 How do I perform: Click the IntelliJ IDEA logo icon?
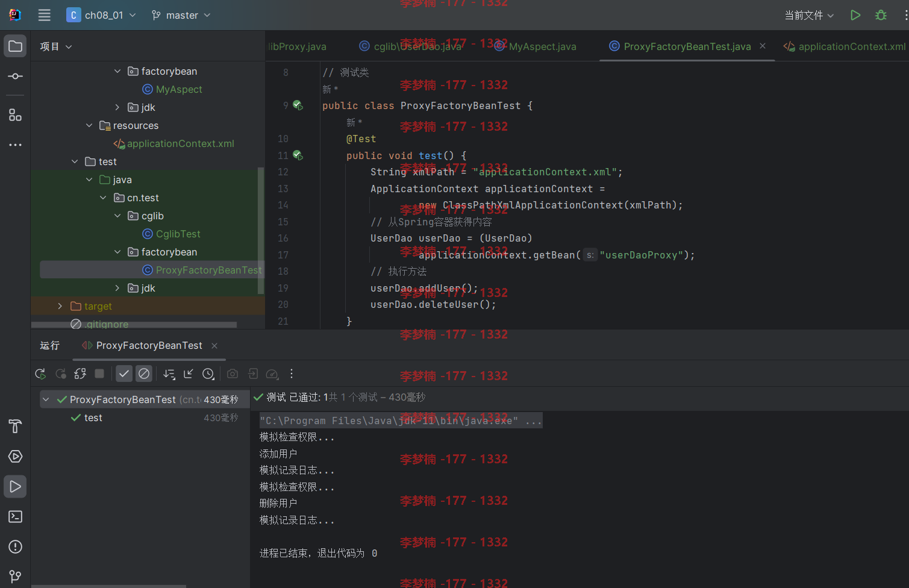15,15
